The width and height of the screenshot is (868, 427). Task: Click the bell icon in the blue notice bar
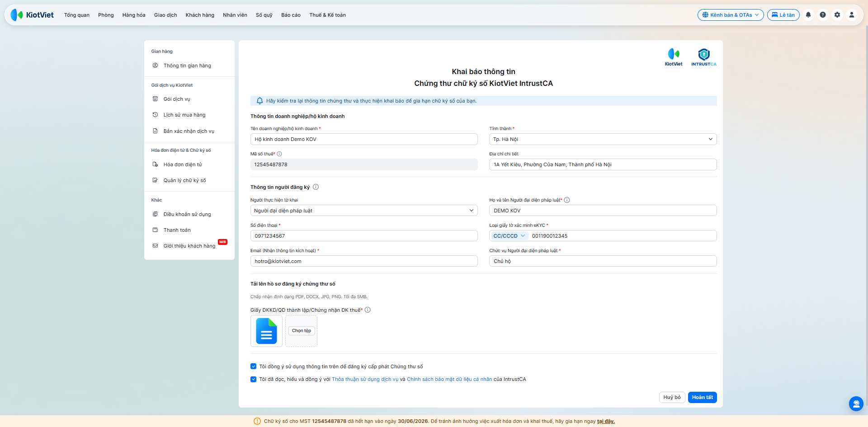pos(259,101)
